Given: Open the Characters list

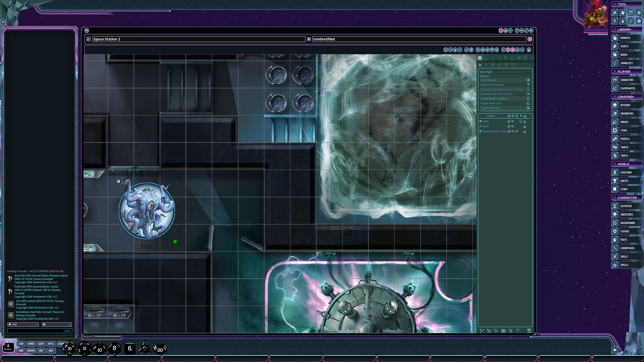Looking at the screenshot, I should pos(627,80).
